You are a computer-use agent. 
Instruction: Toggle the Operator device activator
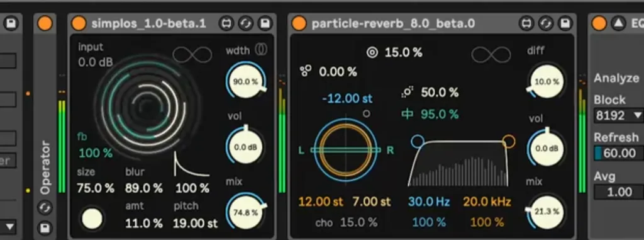[x=45, y=23]
